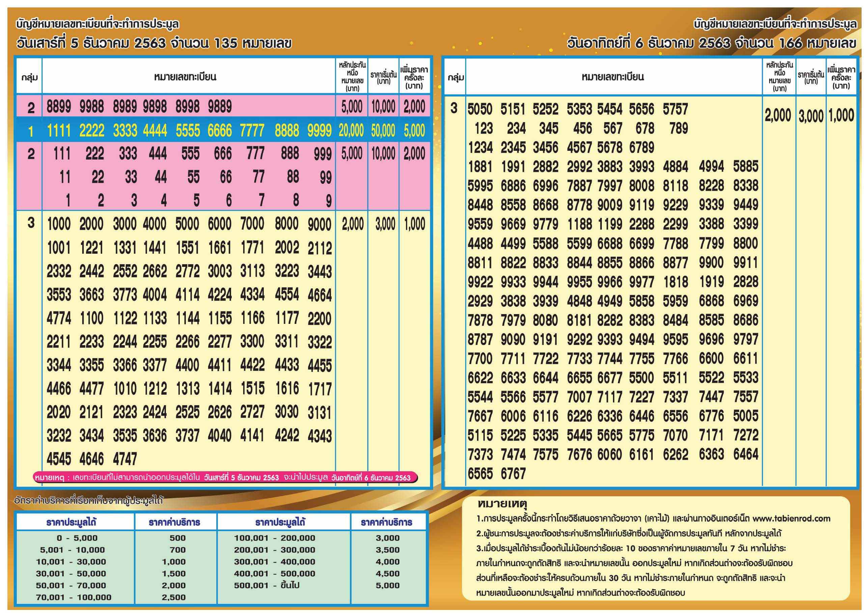This screenshot has height=614, width=868.
Task: Click the '166 หมายเลข' Sunday heading
Action: [x=817, y=43]
